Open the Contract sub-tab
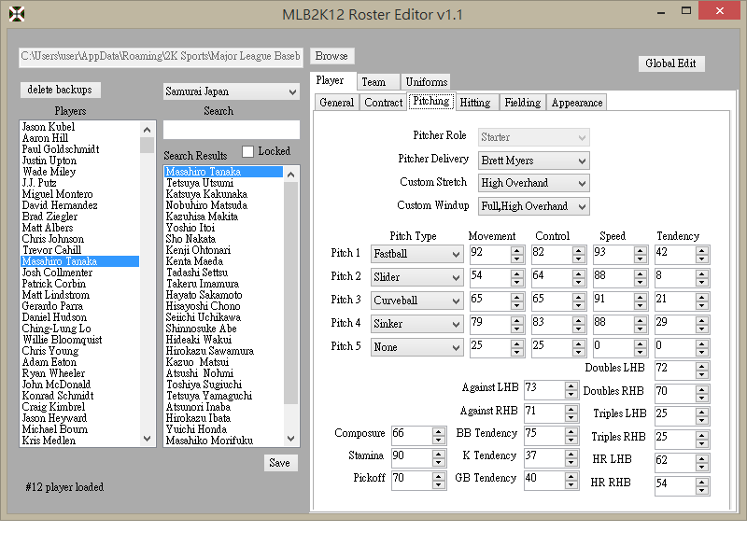The height and width of the screenshot is (560, 747). point(384,103)
